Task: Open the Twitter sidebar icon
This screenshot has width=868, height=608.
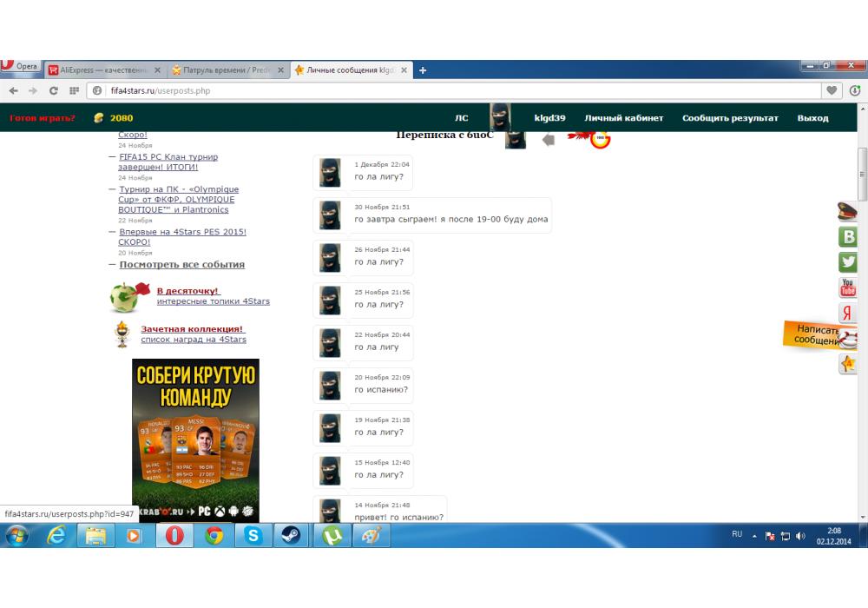Action: coord(848,262)
